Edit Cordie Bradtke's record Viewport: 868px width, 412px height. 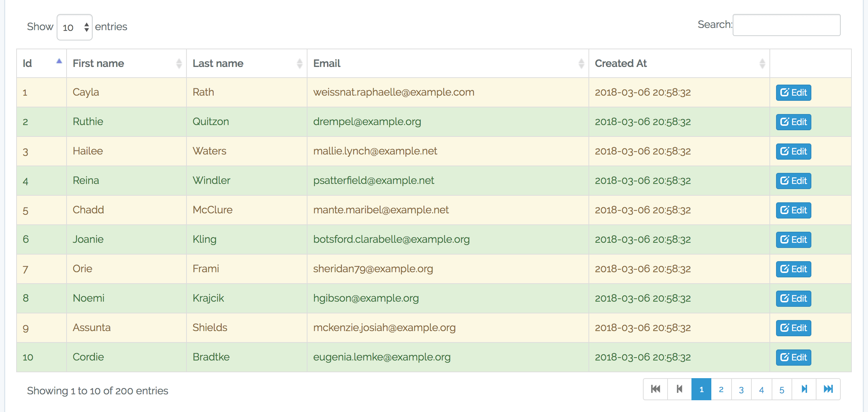793,357
